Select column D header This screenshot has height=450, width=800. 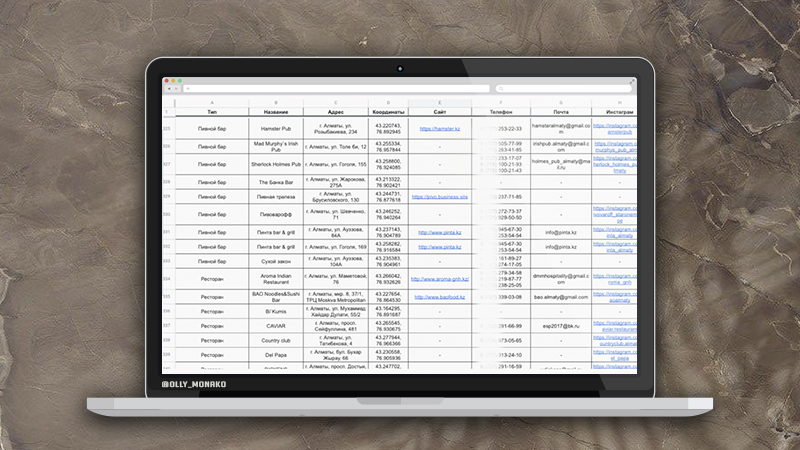pyautogui.click(x=388, y=103)
